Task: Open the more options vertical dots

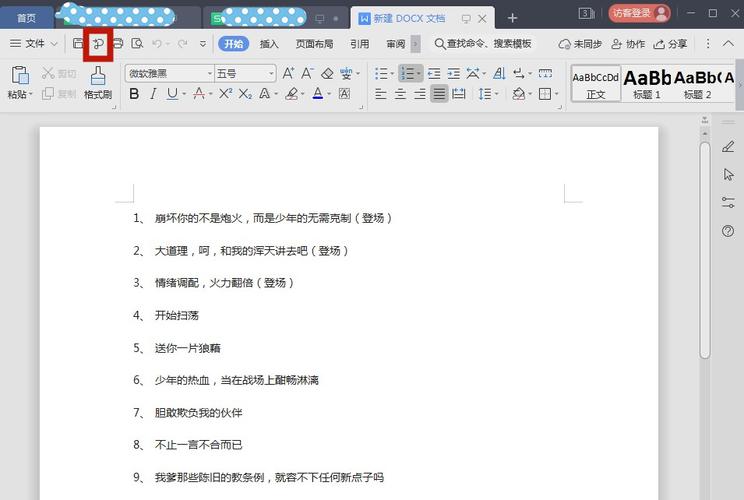Action: [708, 44]
